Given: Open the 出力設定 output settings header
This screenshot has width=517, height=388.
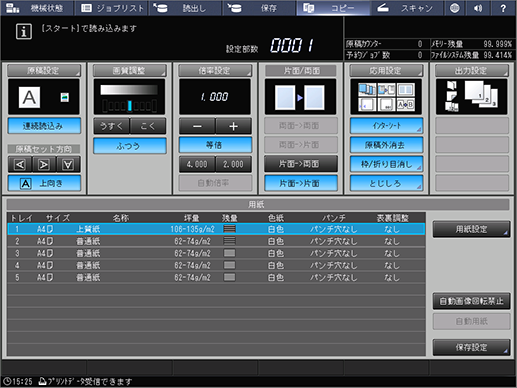Looking at the screenshot, I should pos(472,70).
